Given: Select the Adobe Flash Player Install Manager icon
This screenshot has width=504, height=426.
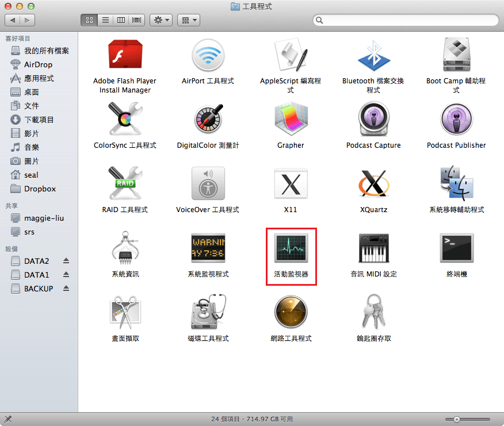Looking at the screenshot, I should (125, 55).
